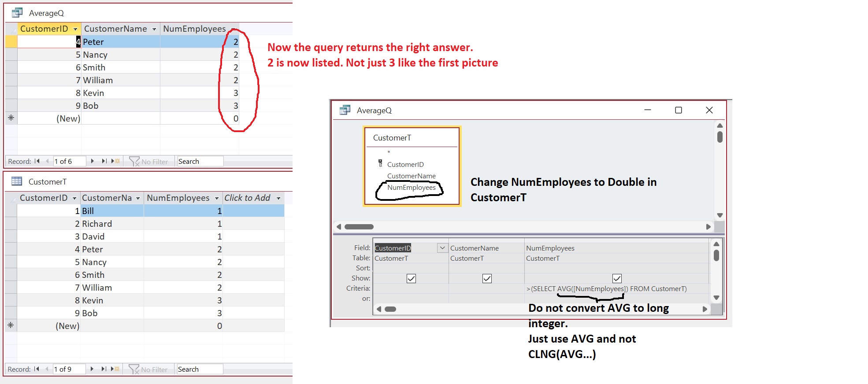Click the vertical scrollbar thumb of the upper design pane
This screenshot has height=384, width=868.
click(x=720, y=137)
